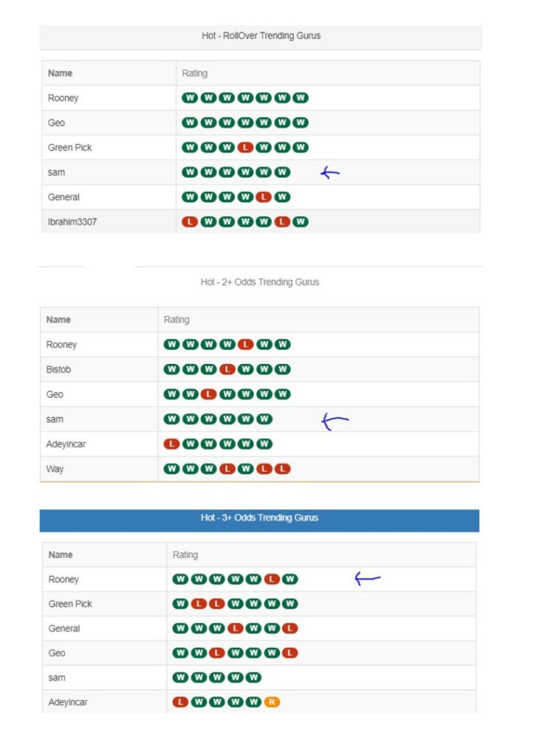
Task: Click the first W badge in Way row
Action: coord(172,469)
